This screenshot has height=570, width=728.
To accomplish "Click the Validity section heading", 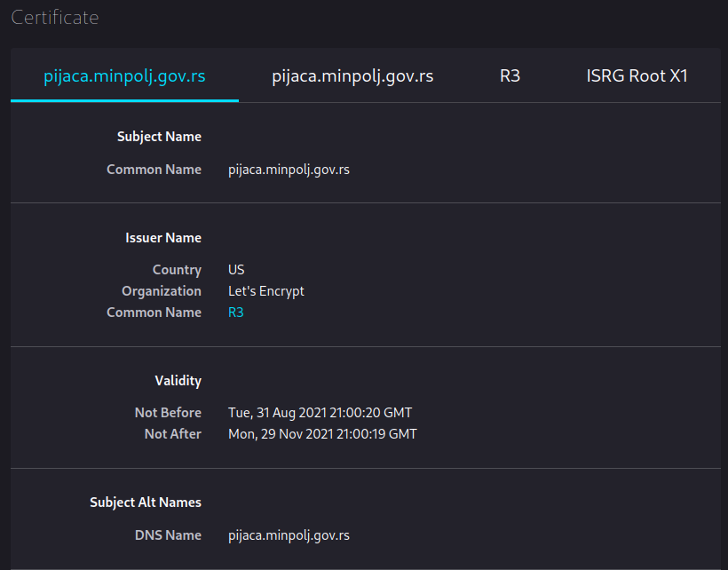I will pyautogui.click(x=178, y=381).
